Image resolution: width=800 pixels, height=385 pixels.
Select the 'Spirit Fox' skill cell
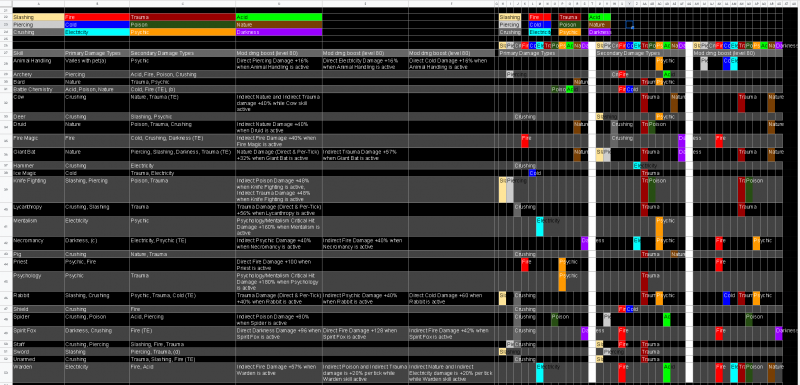pos(38,333)
